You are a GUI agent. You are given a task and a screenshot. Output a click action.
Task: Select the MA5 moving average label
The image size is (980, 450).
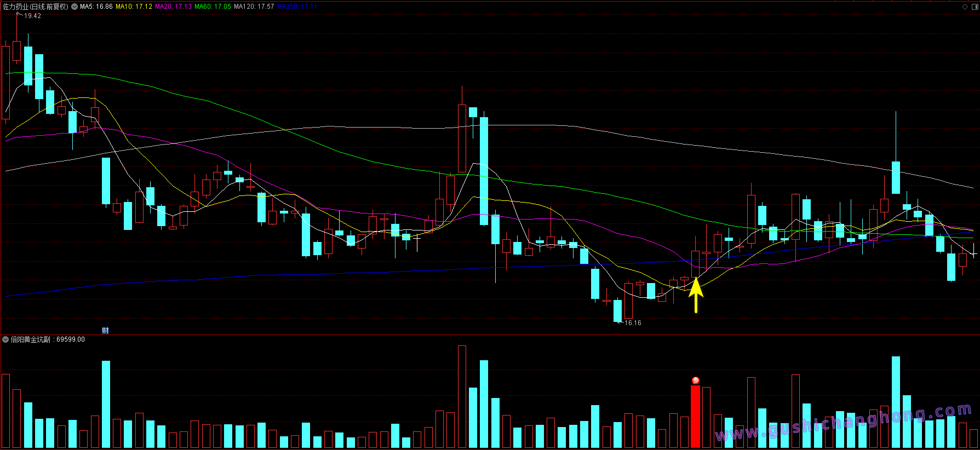(96, 7)
